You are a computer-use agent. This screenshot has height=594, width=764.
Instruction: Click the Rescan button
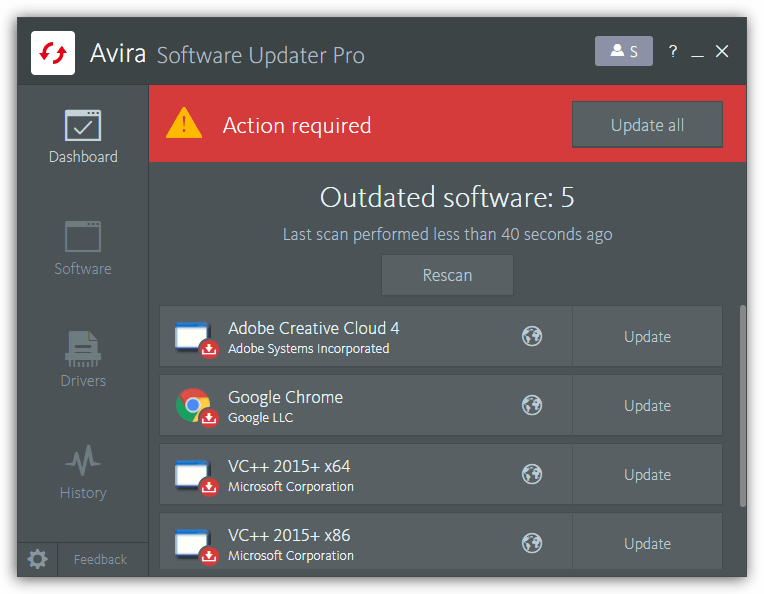click(x=447, y=275)
